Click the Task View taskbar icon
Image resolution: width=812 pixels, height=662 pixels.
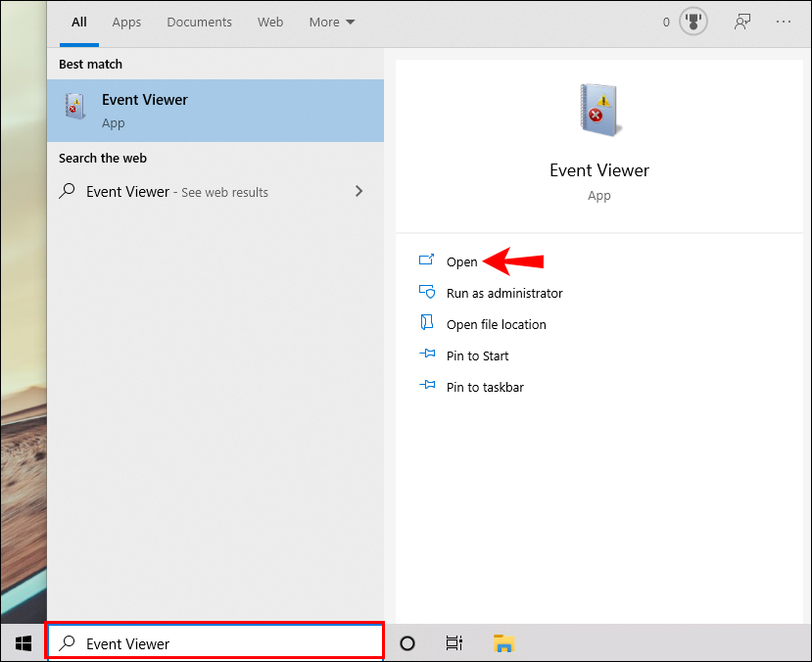(454, 643)
